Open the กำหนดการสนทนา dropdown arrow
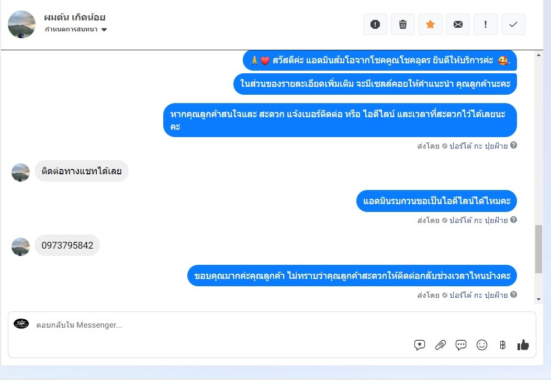 coord(104,29)
